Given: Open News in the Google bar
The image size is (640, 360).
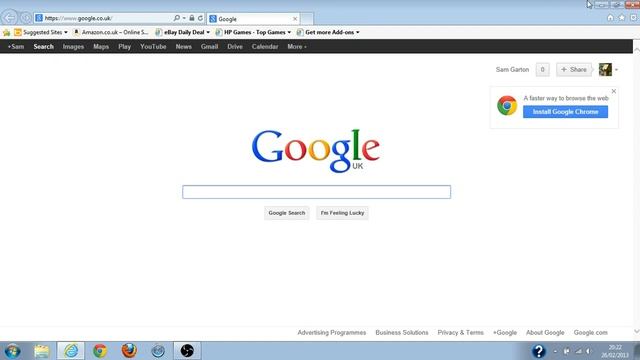Looking at the screenshot, I should tap(184, 47).
